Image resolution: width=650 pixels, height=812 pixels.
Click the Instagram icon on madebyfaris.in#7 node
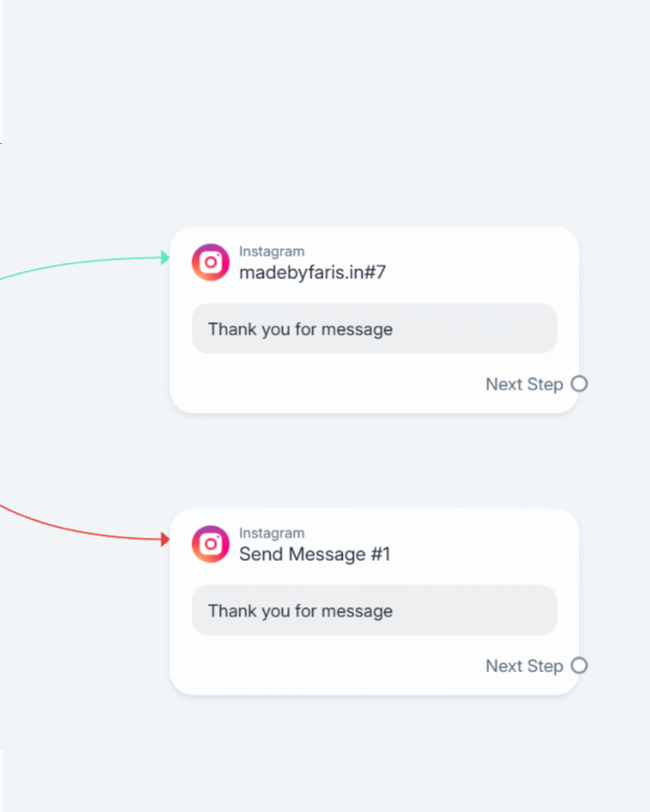[210, 262]
